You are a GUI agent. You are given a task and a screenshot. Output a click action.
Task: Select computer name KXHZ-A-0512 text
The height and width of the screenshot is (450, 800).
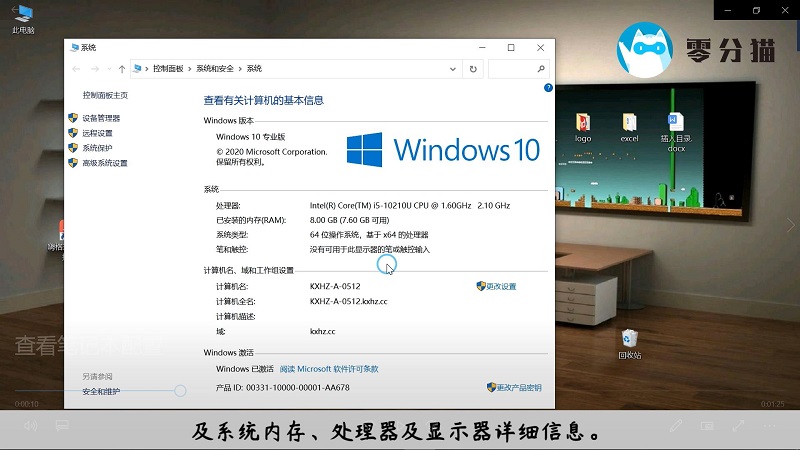(x=335, y=287)
